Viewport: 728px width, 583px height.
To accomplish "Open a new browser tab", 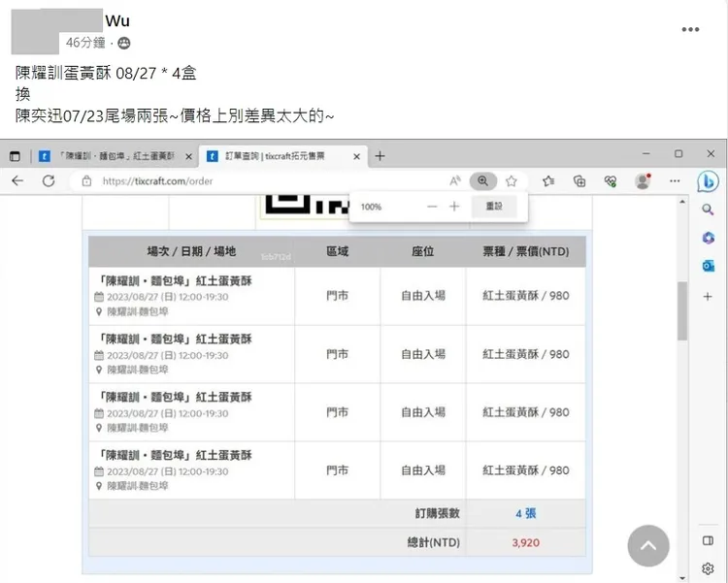I will [380, 156].
